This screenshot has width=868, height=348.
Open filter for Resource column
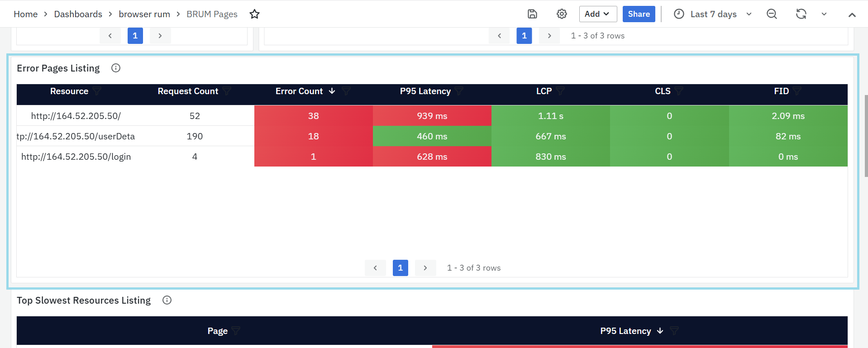click(x=97, y=91)
